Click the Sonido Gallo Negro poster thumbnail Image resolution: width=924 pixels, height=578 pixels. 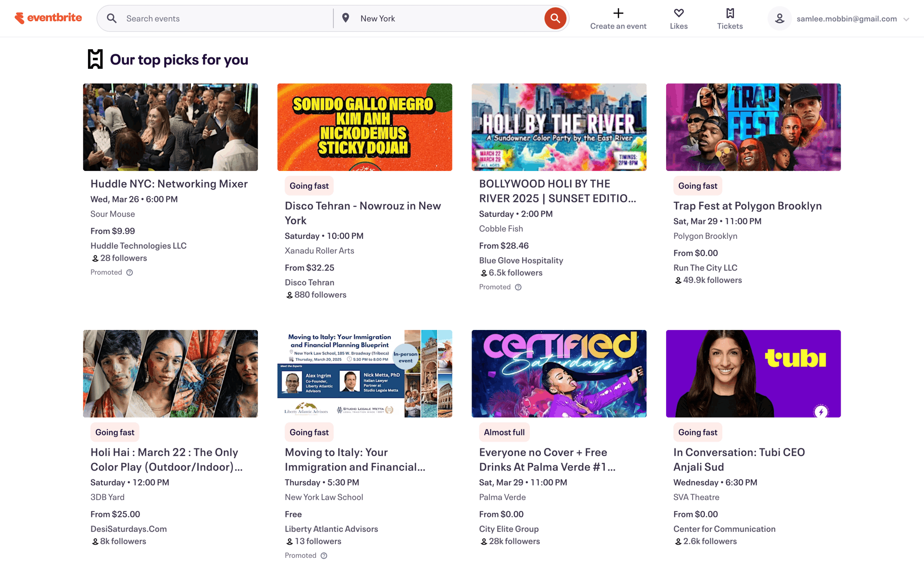click(x=365, y=127)
